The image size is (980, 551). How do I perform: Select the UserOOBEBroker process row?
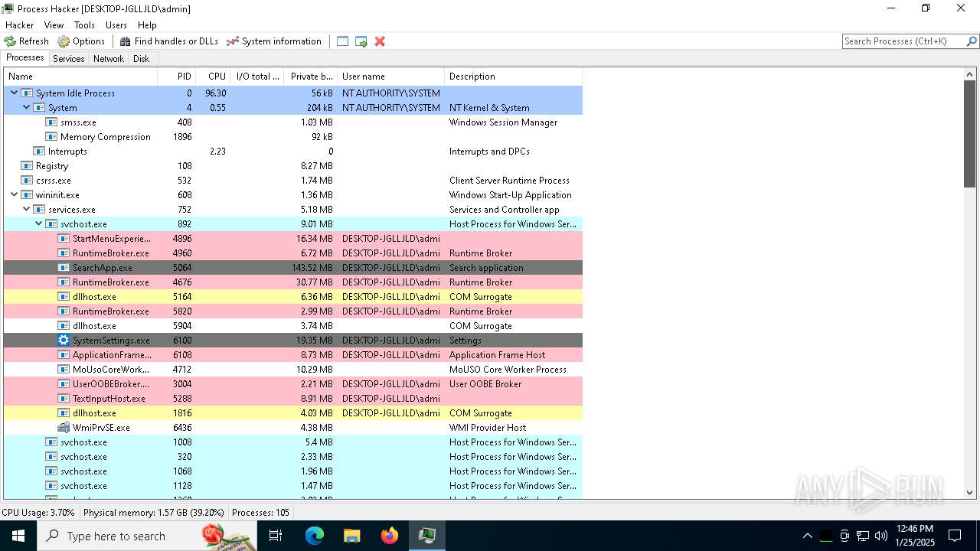coord(293,384)
